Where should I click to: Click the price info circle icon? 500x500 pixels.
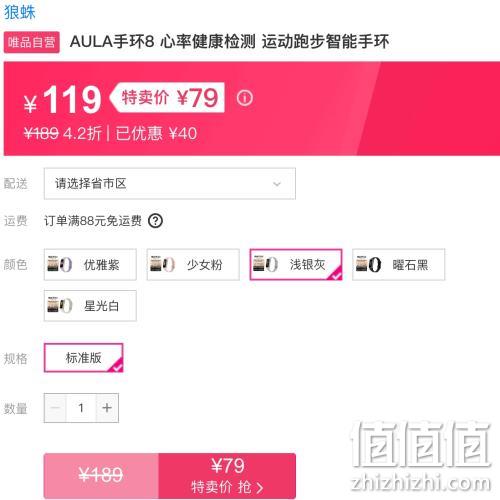click(x=245, y=98)
